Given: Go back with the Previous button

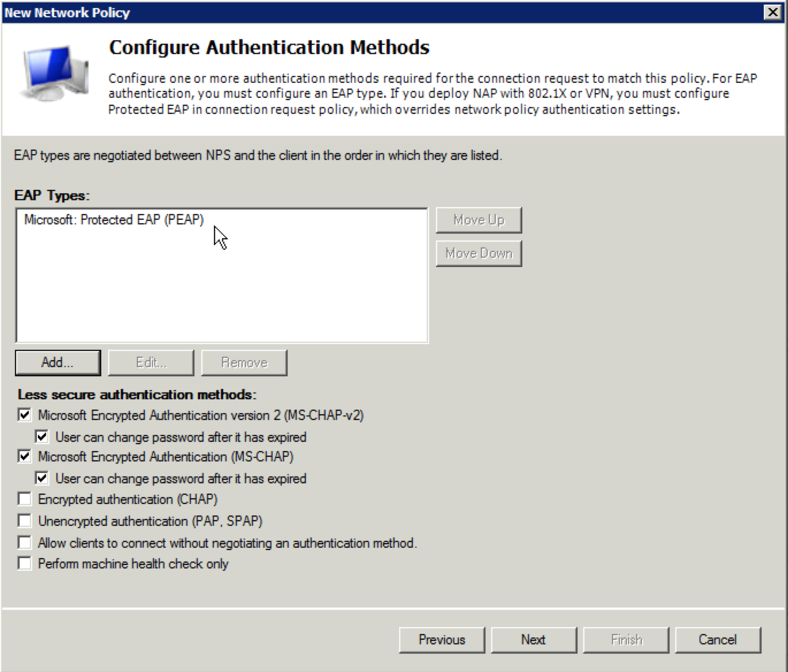Looking at the screenshot, I should (x=442, y=640).
